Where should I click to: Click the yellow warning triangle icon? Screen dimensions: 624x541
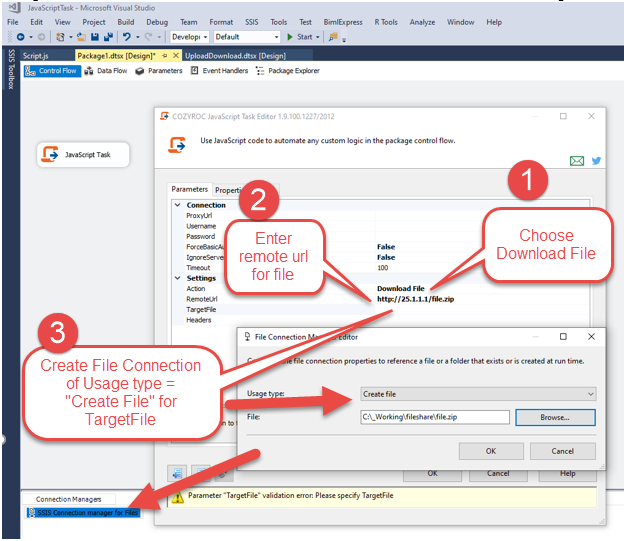[177, 497]
